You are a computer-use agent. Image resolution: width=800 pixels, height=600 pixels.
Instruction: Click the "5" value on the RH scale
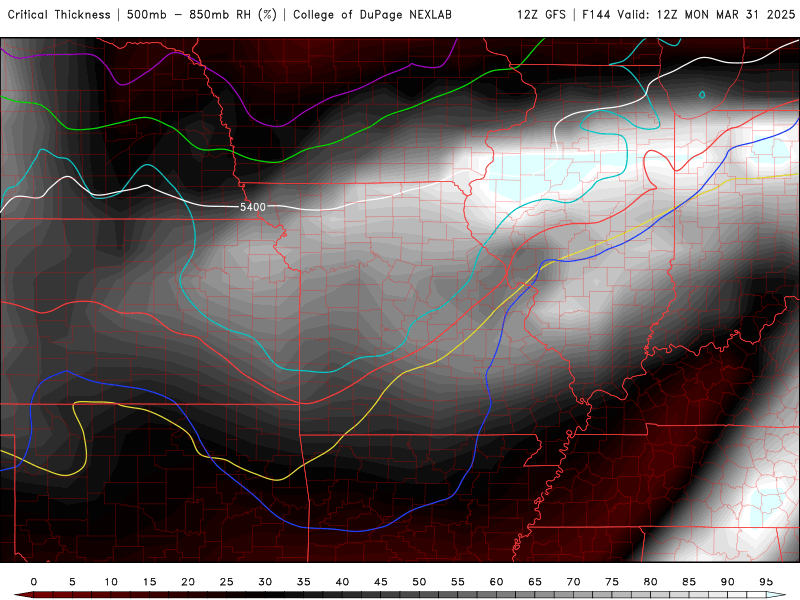(72, 582)
